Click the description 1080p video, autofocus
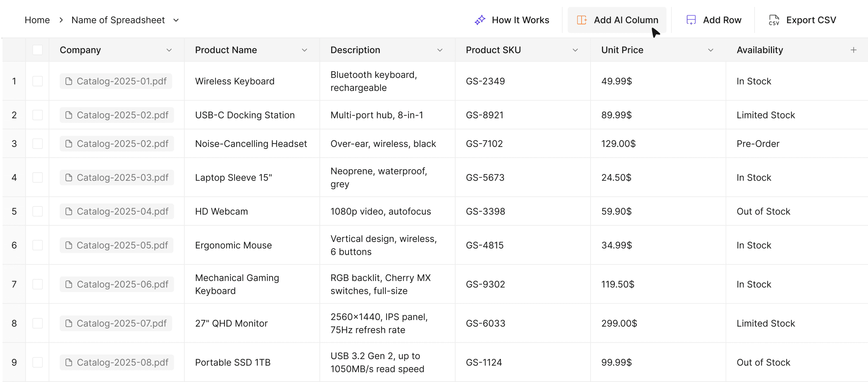Viewport: 868px width, 382px height. pyautogui.click(x=381, y=211)
